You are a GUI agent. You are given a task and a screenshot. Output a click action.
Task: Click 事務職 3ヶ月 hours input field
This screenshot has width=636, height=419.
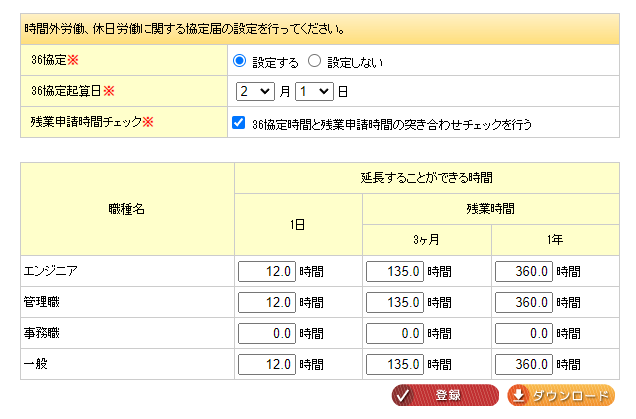(x=395, y=332)
